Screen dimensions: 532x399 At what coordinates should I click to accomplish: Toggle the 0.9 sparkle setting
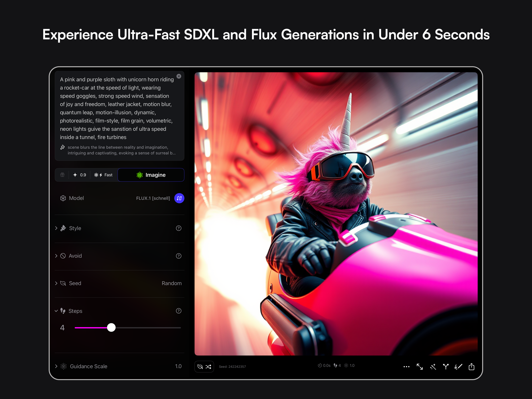pyautogui.click(x=80, y=175)
